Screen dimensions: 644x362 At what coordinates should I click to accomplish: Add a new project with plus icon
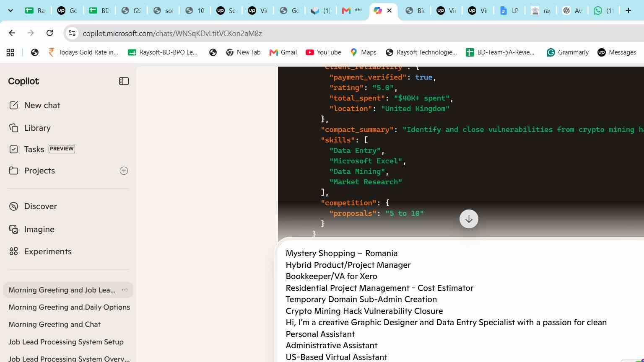(x=124, y=171)
